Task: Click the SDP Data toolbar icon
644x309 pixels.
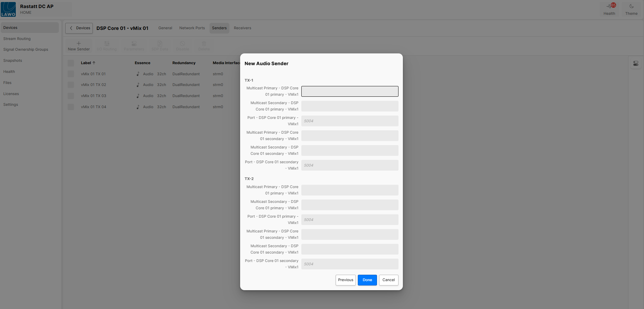Action: click(x=160, y=44)
